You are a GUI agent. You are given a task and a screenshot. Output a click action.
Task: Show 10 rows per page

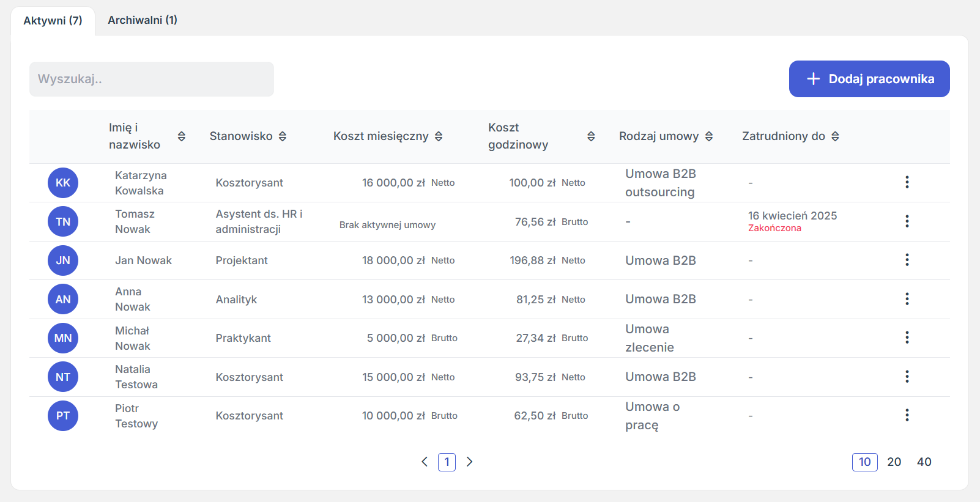pyautogui.click(x=864, y=462)
